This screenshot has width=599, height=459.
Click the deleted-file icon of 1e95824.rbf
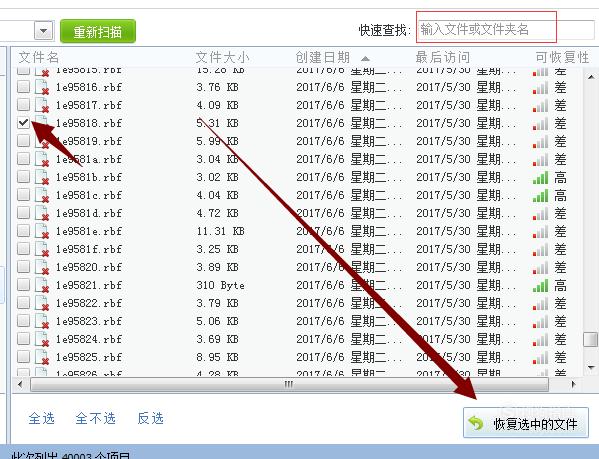[x=42, y=339]
